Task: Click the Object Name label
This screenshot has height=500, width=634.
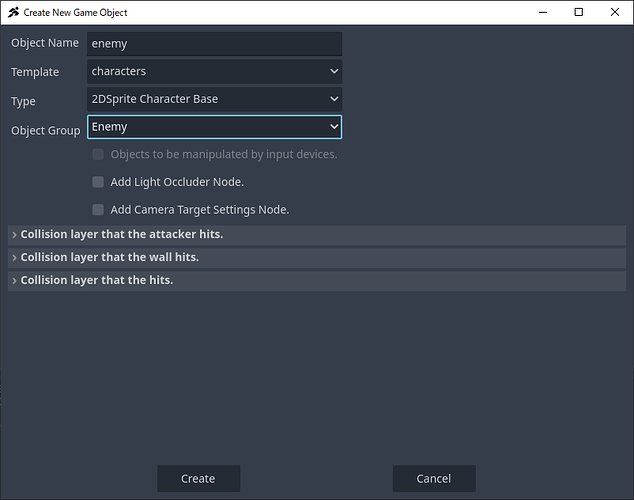Action: coord(44,44)
